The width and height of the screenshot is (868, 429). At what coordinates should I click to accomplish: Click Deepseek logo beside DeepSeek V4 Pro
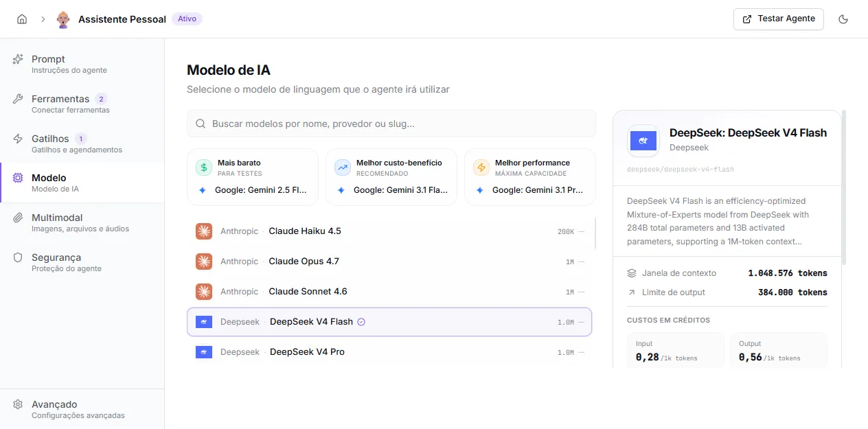click(x=204, y=352)
